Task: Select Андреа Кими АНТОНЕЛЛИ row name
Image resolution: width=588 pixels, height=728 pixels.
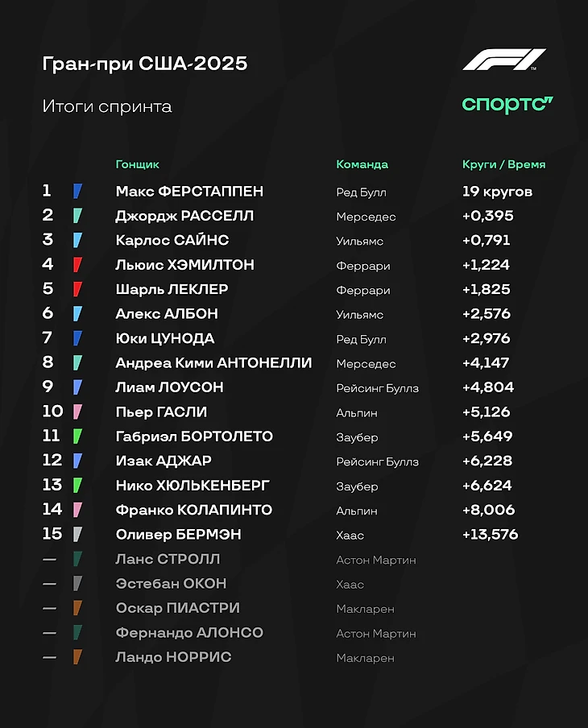Action: [x=213, y=363]
